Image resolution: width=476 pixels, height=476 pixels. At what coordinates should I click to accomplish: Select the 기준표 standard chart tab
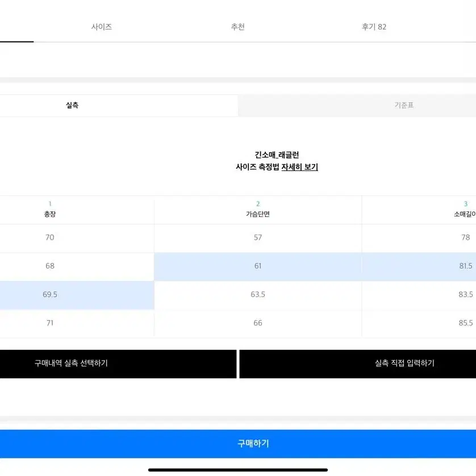[357, 105]
